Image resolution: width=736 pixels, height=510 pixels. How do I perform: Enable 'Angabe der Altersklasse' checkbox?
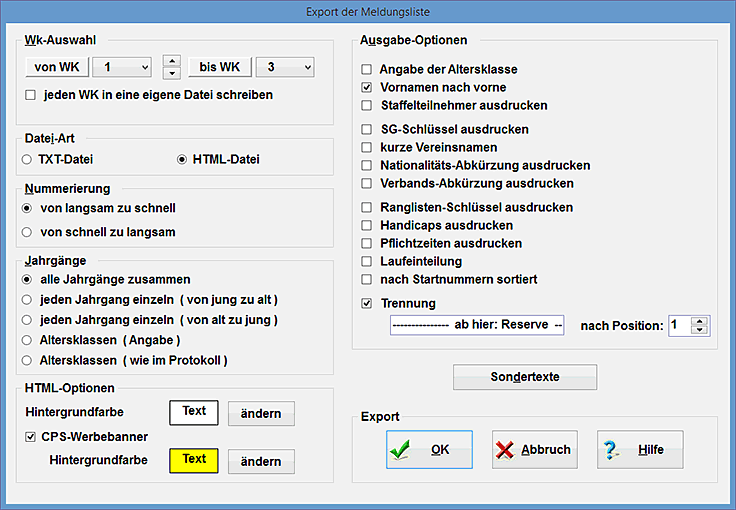point(367,70)
